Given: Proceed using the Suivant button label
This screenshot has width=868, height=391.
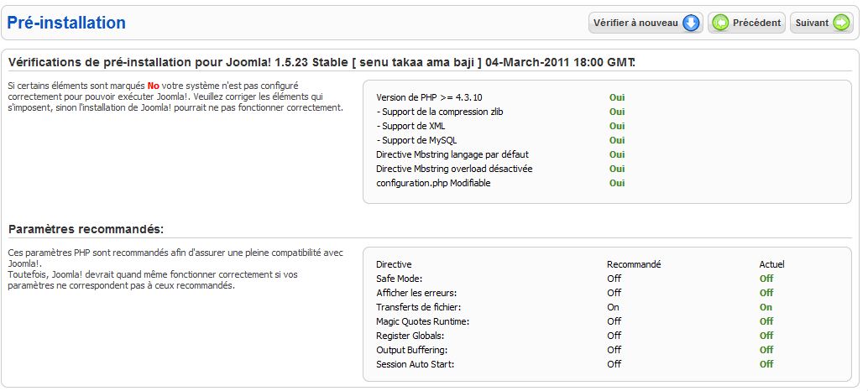Looking at the screenshot, I should [x=812, y=23].
